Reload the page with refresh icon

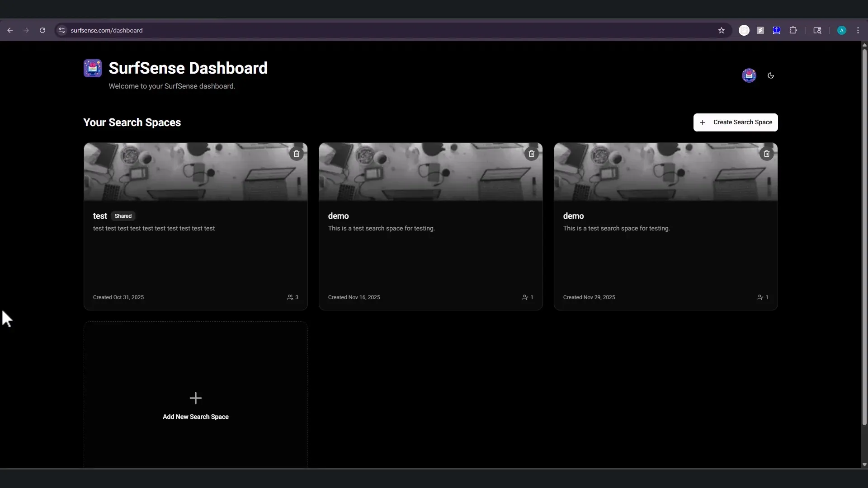42,30
